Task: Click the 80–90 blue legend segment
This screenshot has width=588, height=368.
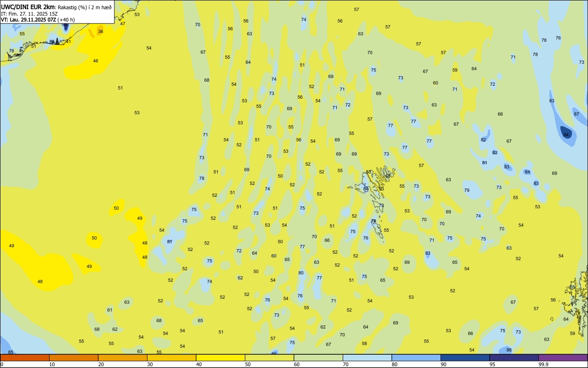Action: (416, 357)
